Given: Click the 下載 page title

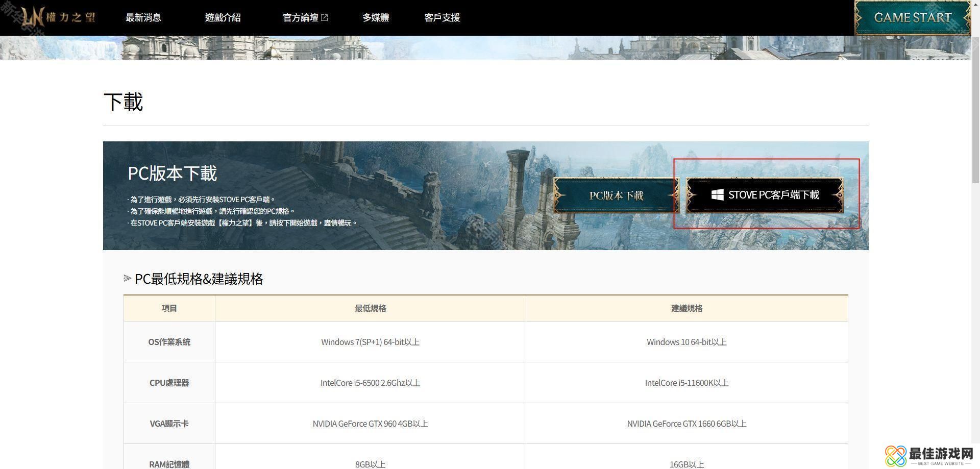Looking at the screenshot, I should 123,102.
